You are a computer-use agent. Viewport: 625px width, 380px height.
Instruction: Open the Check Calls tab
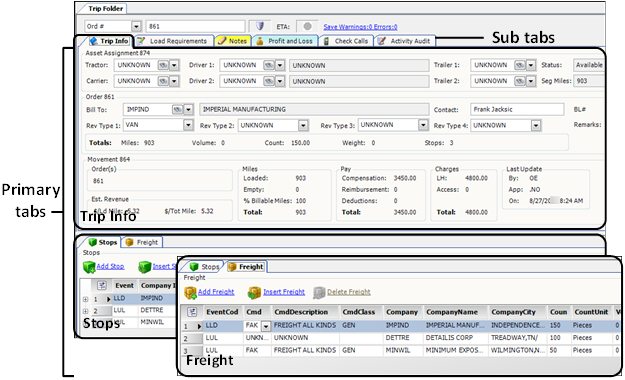346,41
